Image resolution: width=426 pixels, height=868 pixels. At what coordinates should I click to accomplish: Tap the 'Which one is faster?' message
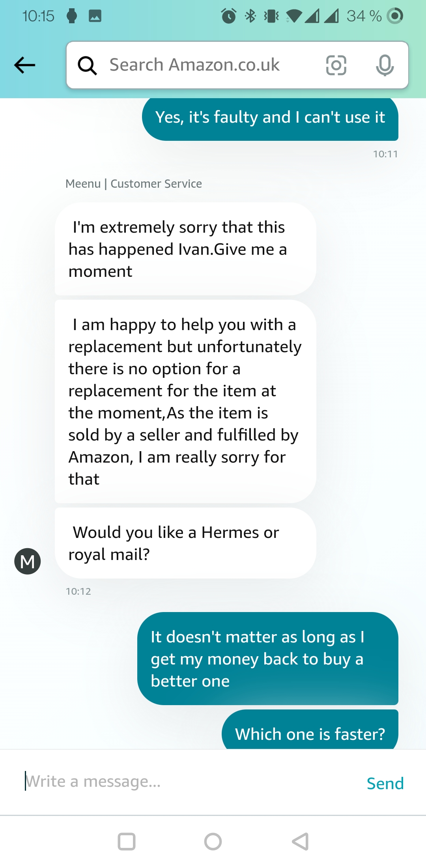click(x=310, y=730)
